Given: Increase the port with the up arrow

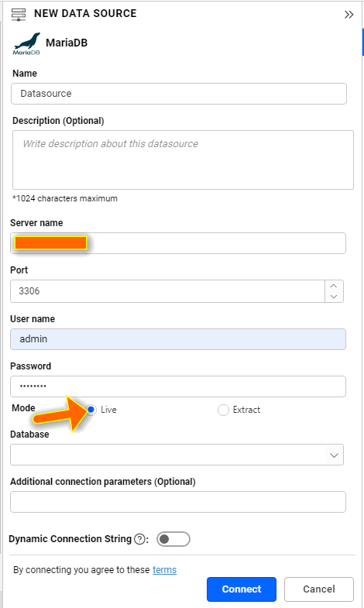Looking at the screenshot, I should (334, 286).
